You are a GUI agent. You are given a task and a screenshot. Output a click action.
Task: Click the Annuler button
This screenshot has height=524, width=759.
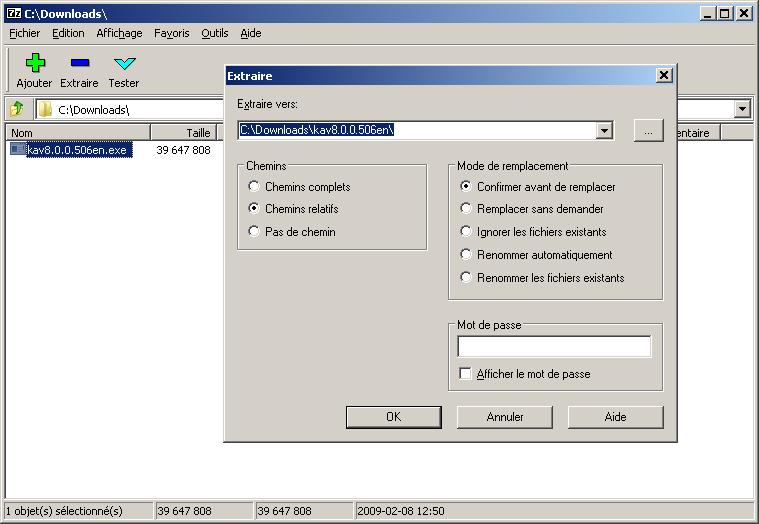point(504,417)
